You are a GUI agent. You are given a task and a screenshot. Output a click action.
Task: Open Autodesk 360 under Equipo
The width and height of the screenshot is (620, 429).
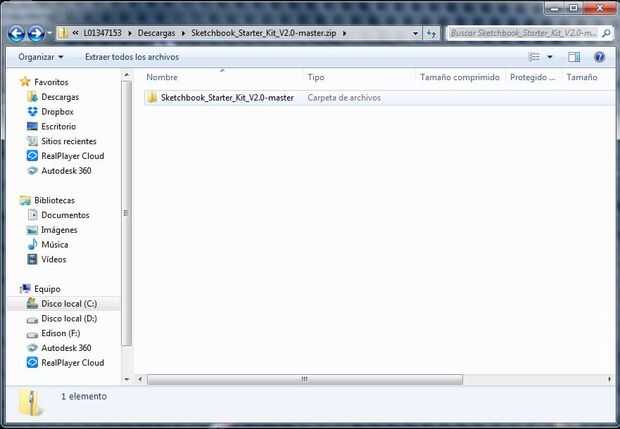pos(66,348)
